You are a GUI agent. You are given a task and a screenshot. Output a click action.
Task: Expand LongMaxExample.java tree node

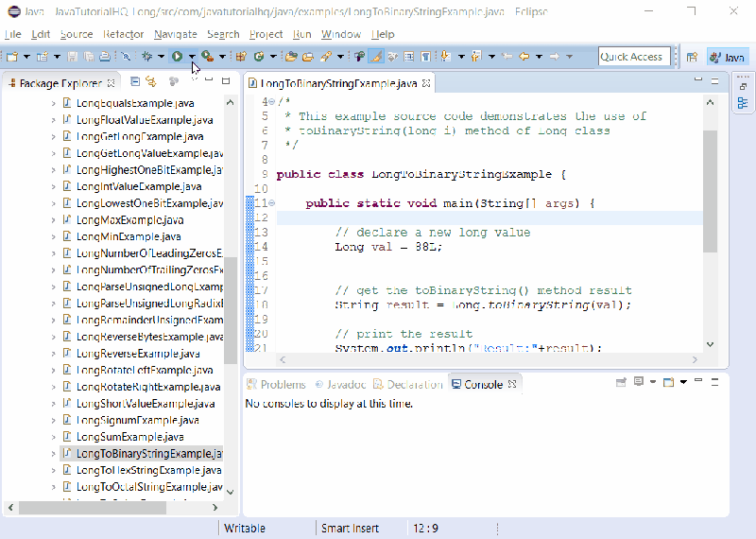click(x=54, y=220)
